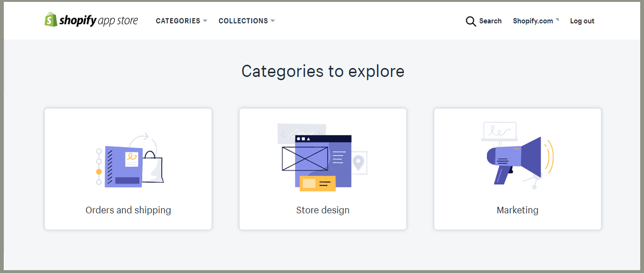Screen dimensions: 644x273
Task: Click the green Shopify bag logo
Action: [51, 20]
